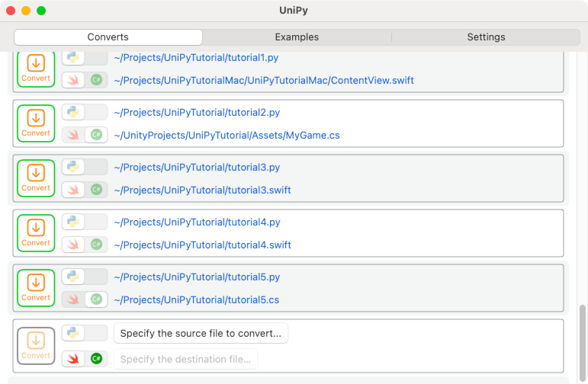
Task: Toggle the Python switch beside tutorial4.py
Action: [x=84, y=222]
